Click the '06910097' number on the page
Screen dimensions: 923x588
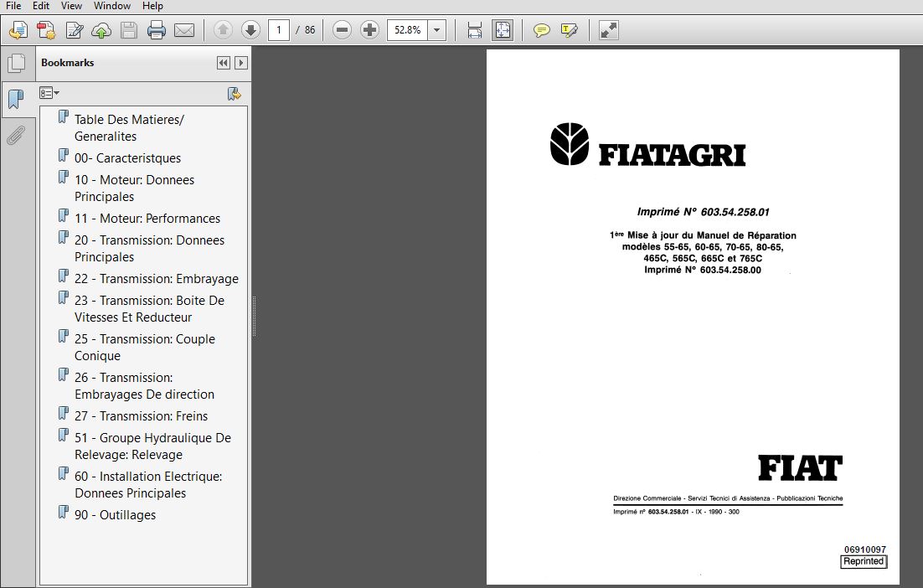click(864, 549)
